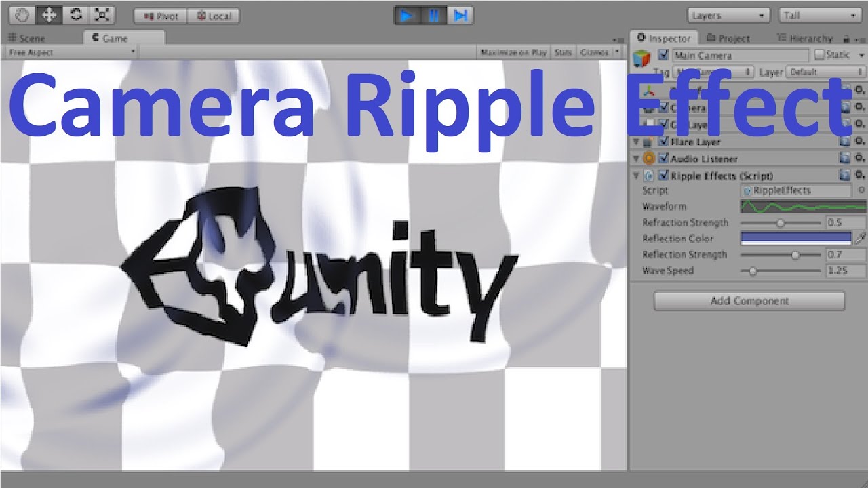Toggle the Stats overlay
Screen dimensions: 868x488
pyautogui.click(x=563, y=52)
